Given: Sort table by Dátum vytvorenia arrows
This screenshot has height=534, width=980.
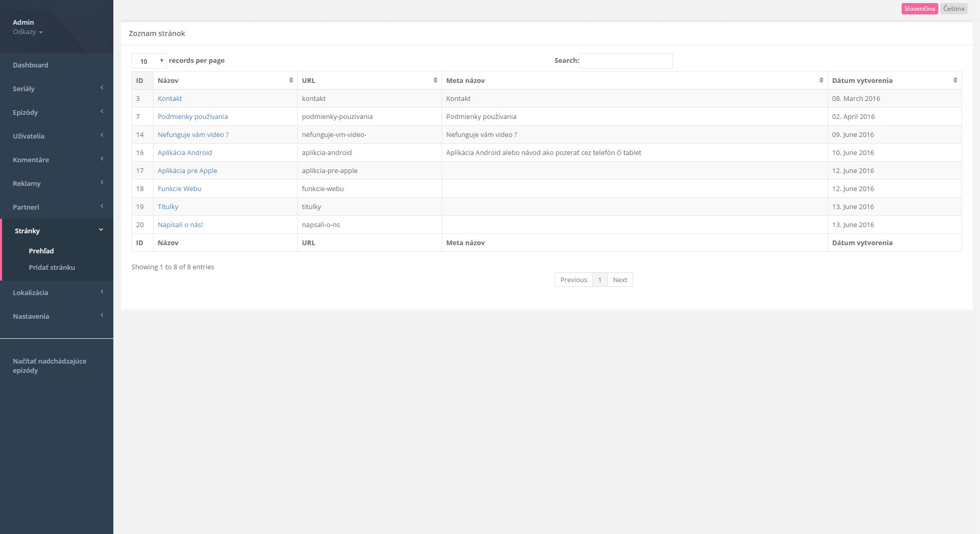Looking at the screenshot, I should coord(955,80).
